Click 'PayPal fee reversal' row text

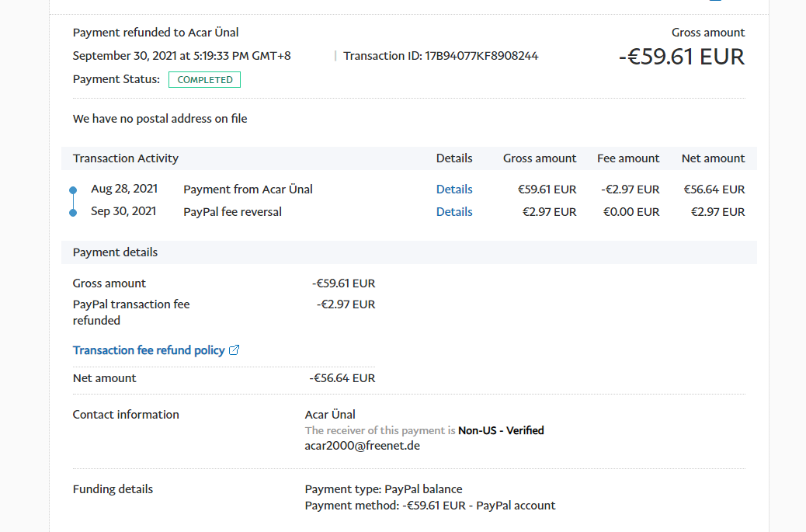(232, 212)
